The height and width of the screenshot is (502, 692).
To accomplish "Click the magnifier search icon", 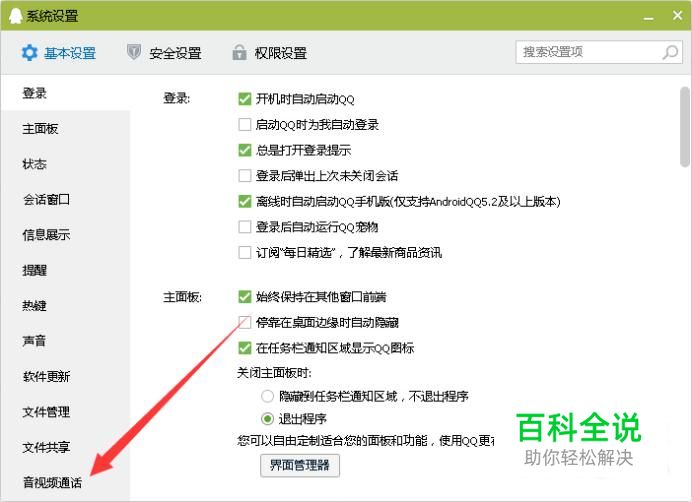I will tap(670, 52).
